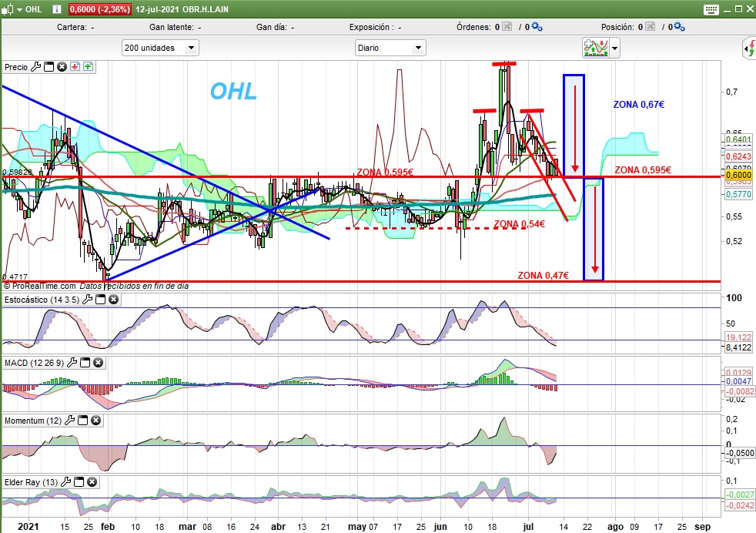This screenshot has width=756, height=533.
Task: Click the 8,4122 stochastic value label
Action: coord(738,347)
